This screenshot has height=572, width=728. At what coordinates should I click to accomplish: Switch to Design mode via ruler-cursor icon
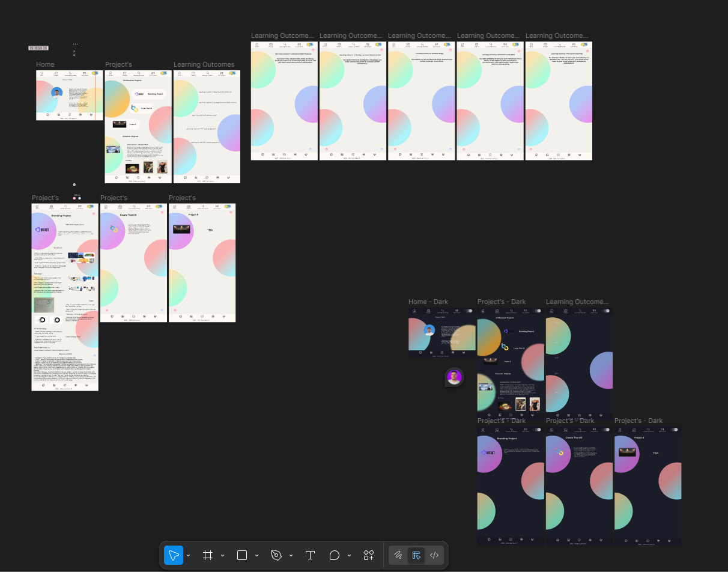[x=416, y=555]
